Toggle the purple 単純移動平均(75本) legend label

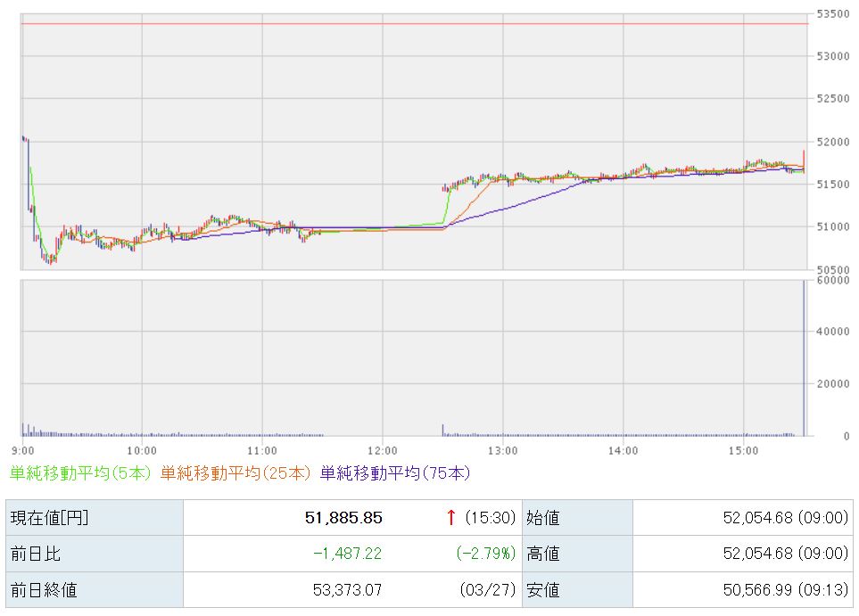(394, 473)
